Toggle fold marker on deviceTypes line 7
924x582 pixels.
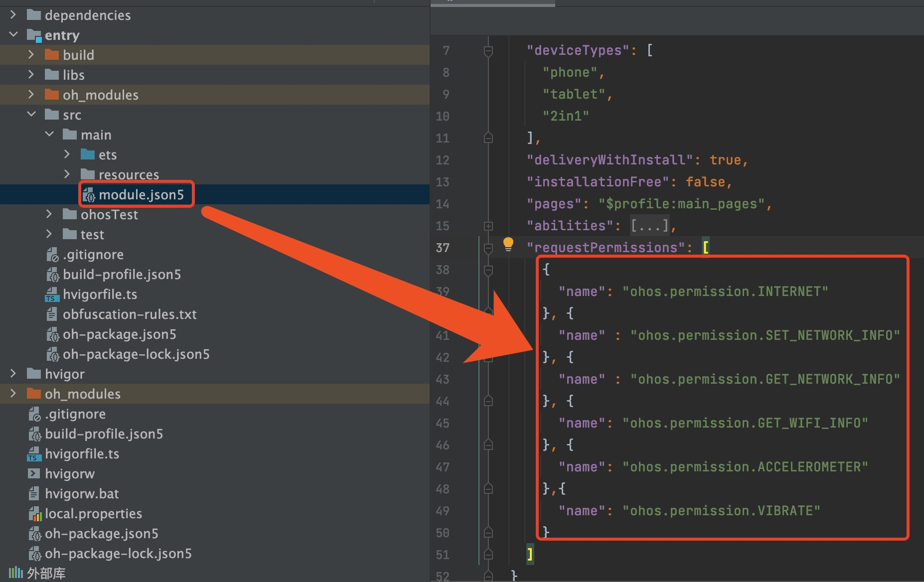click(488, 51)
